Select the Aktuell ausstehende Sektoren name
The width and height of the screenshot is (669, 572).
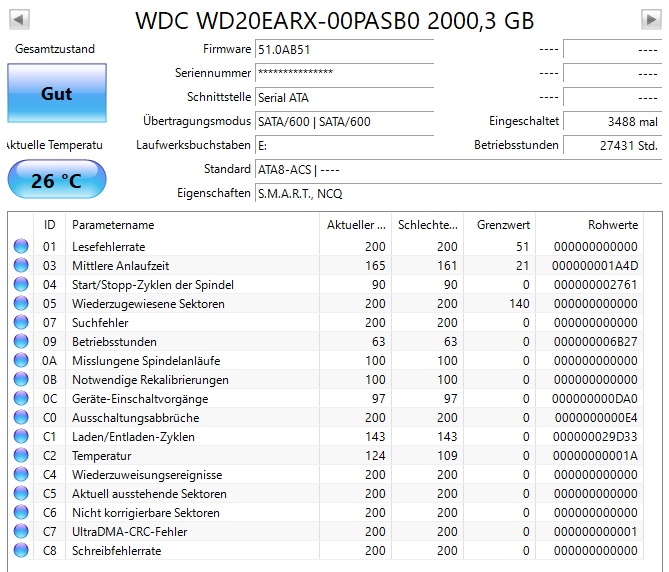[x=149, y=494]
